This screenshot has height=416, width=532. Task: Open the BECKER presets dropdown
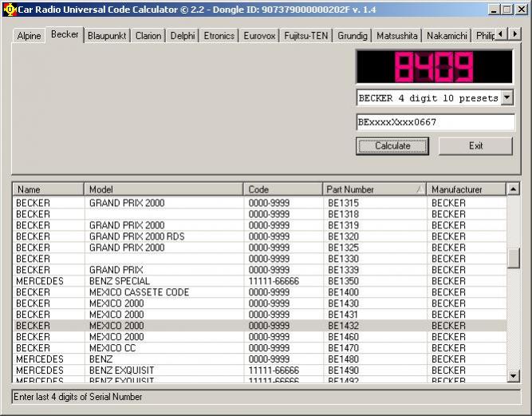507,98
